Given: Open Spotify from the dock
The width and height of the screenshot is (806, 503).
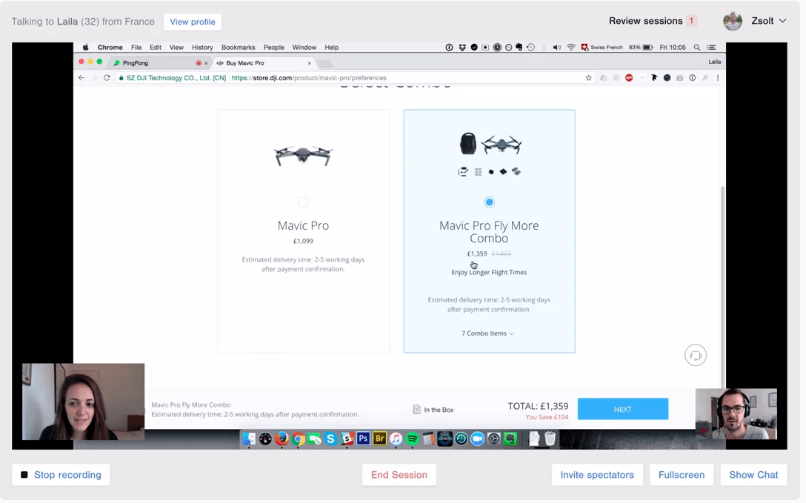Looking at the screenshot, I should [412, 439].
